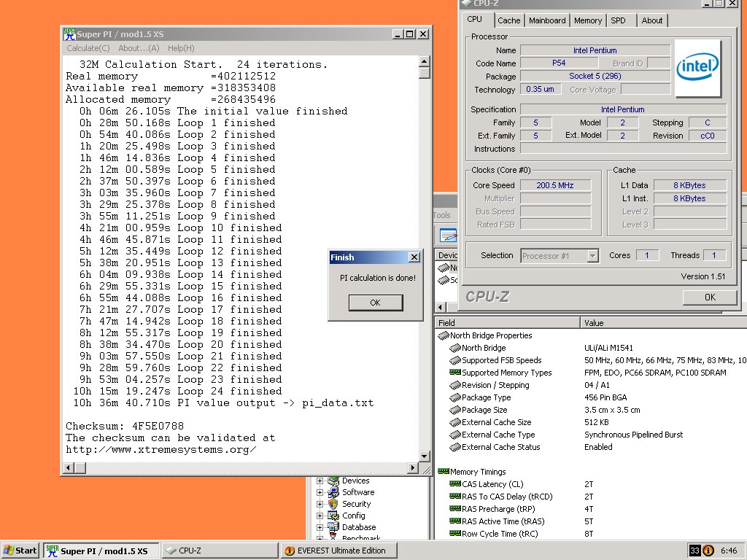The height and width of the screenshot is (560, 747).
Task: Click the Package Type row chip icon
Action: (x=455, y=397)
